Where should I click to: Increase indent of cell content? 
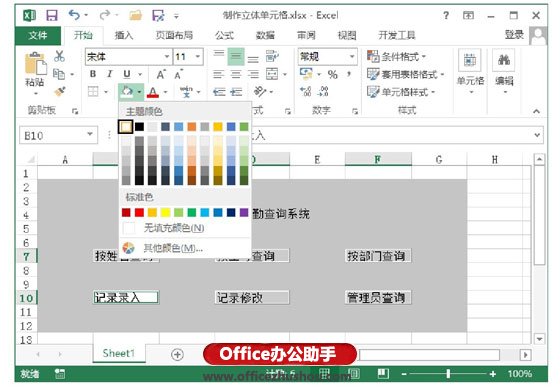point(236,92)
